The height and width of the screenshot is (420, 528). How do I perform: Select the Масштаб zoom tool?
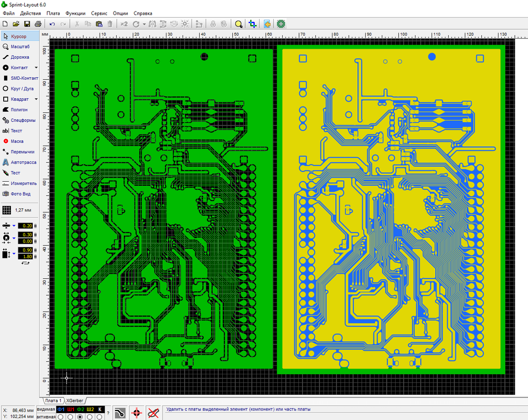(x=20, y=46)
